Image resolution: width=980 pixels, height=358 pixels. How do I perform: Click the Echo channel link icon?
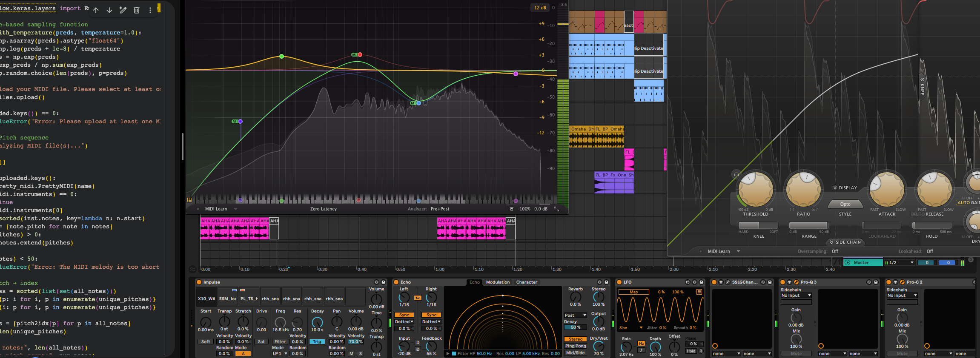[x=418, y=298]
